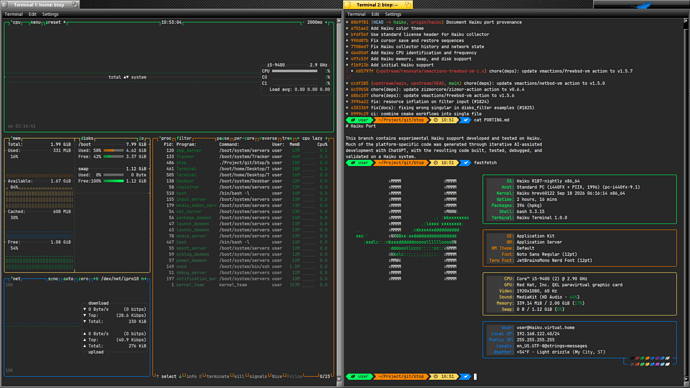Open Edit menu in Terminal 2 window
Image resolution: width=690 pixels, height=388 pixels.
click(x=375, y=14)
